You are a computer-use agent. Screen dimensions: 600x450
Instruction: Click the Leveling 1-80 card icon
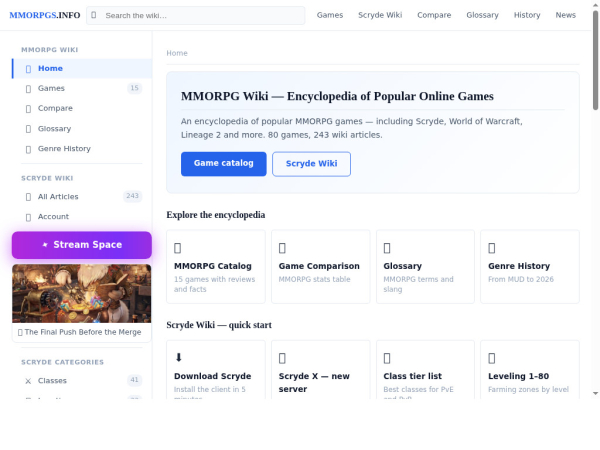(492, 358)
